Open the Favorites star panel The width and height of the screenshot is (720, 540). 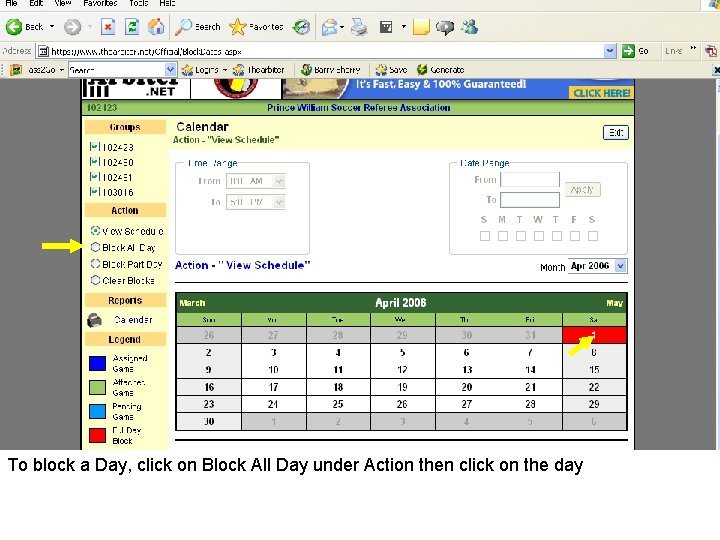(x=256, y=27)
